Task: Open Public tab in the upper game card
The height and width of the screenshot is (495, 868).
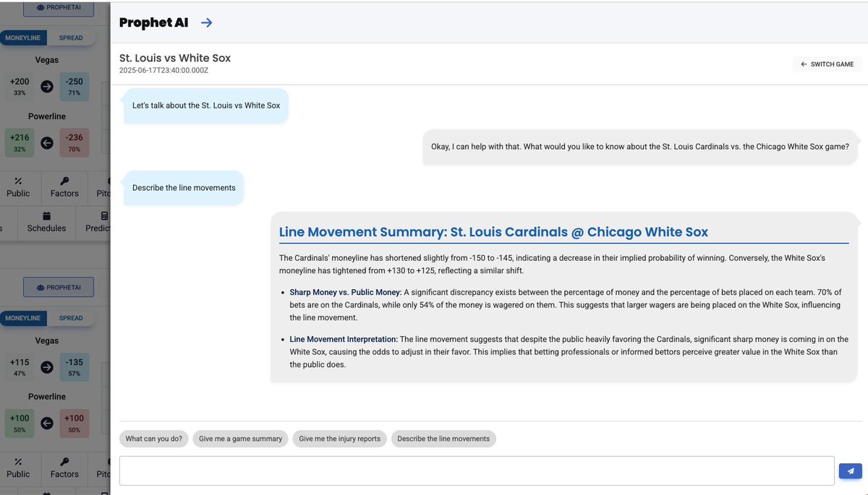Action: (18, 187)
